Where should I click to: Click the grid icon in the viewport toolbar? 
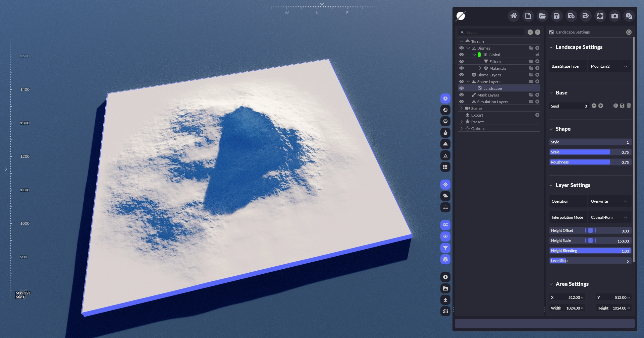[x=445, y=167]
